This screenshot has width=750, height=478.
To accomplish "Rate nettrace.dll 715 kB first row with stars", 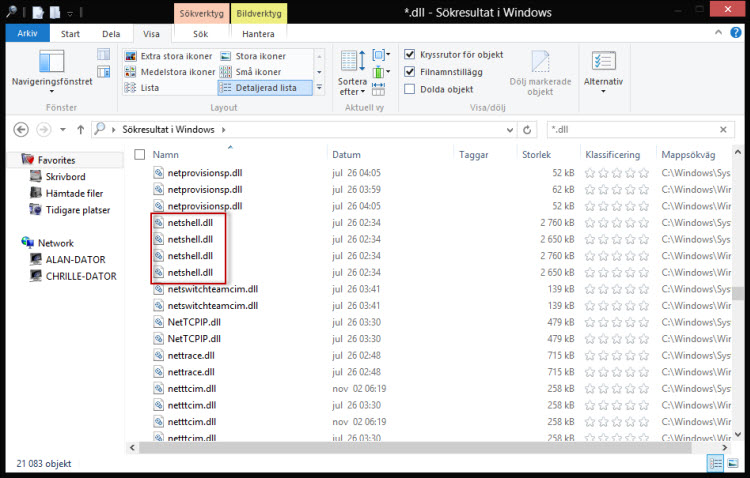I will tap(617, 356).
